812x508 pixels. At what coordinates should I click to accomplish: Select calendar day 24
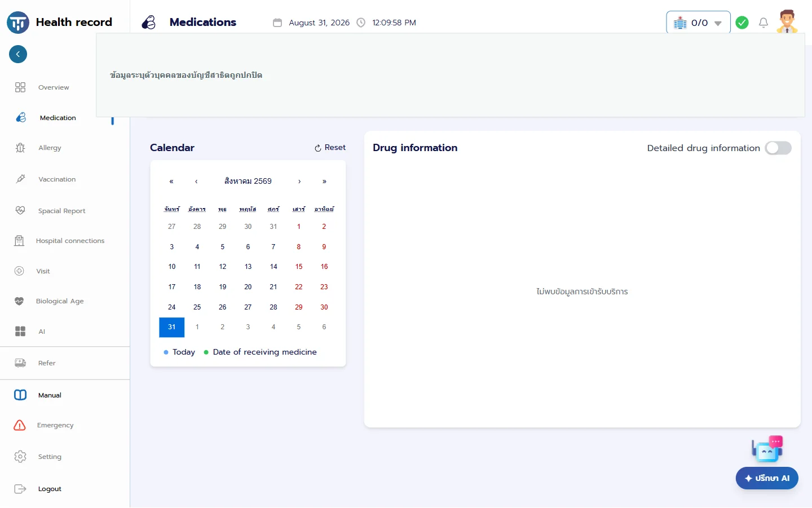pos(172,307)
